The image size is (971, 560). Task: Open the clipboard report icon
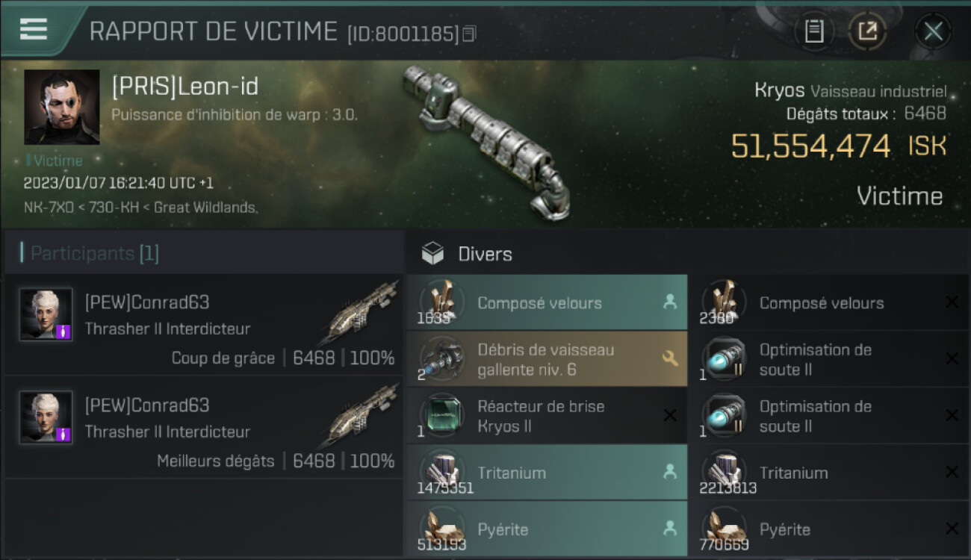[814, 31]
